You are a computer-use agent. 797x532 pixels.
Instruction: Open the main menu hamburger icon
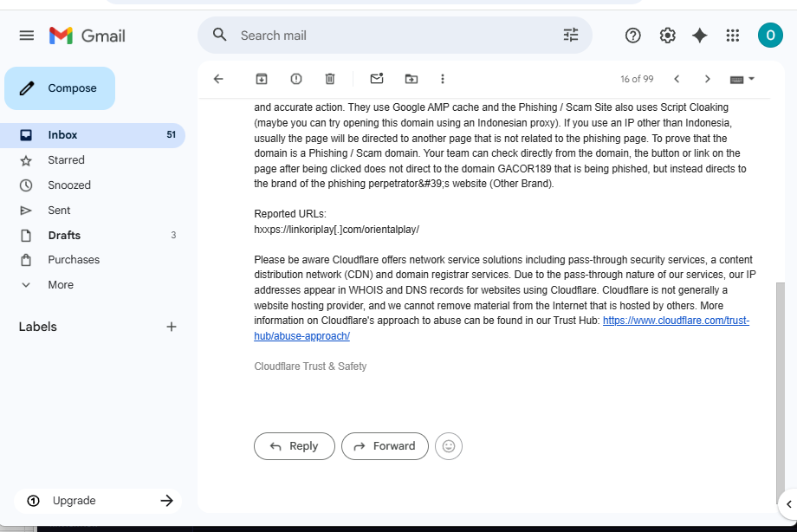[27, 36]
